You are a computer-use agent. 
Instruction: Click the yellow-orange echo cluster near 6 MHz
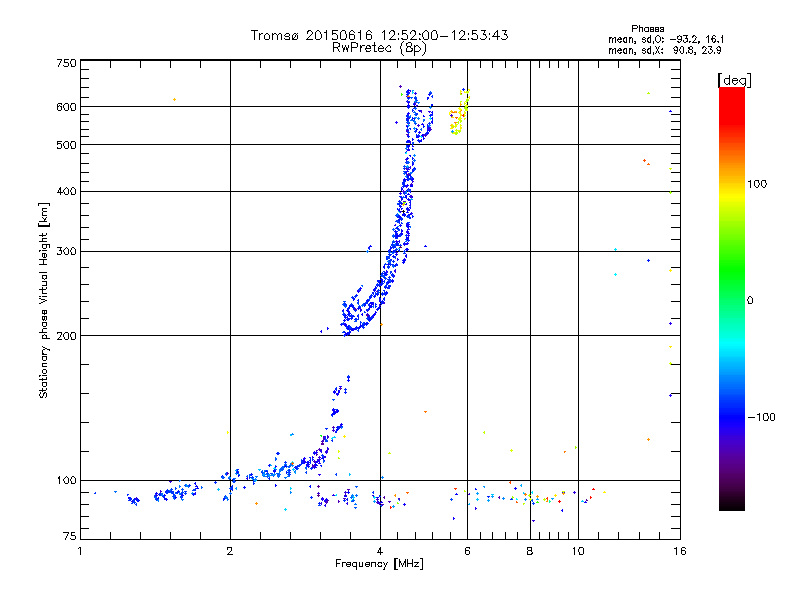[x=459, y=112]
